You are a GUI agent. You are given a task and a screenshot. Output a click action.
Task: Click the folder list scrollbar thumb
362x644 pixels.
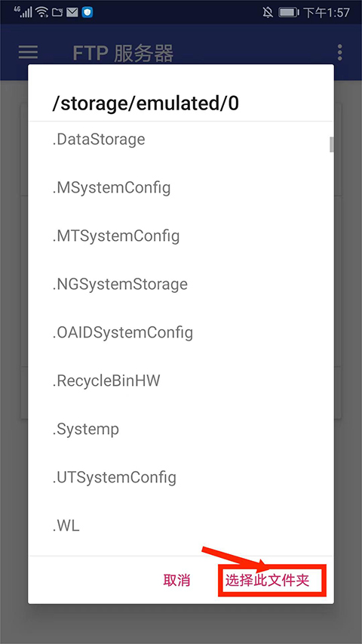332,144
